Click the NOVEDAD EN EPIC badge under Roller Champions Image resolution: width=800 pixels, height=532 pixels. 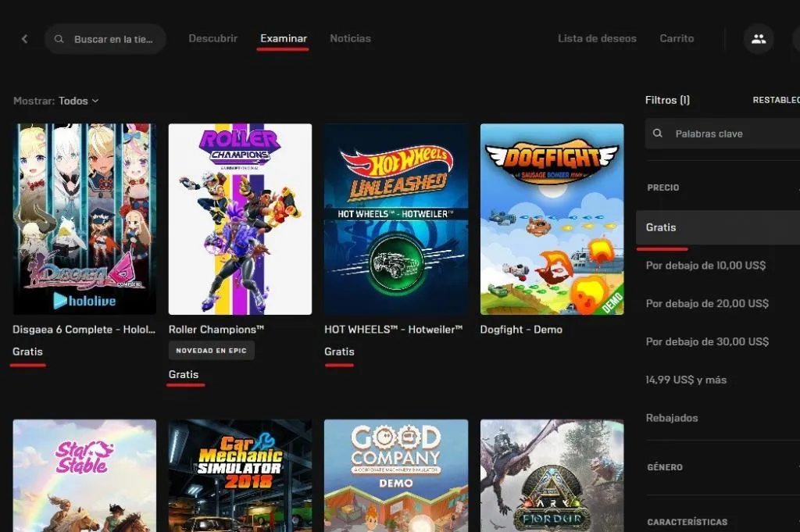pyautogui.click(x=211, y=350)
